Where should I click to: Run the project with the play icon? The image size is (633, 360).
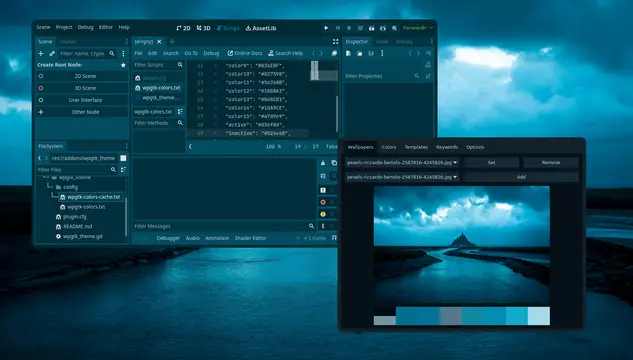pos(326,28)
